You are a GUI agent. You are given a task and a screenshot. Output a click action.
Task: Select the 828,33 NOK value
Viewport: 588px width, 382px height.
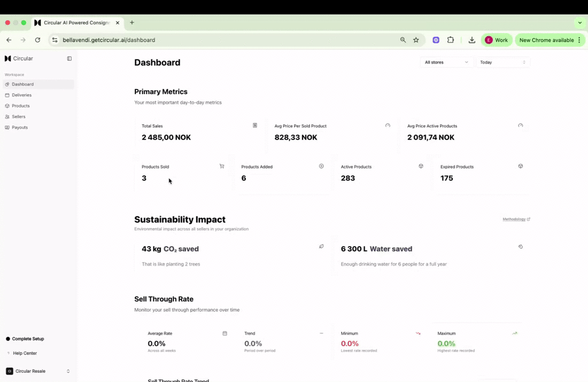(x=296, y=138)
